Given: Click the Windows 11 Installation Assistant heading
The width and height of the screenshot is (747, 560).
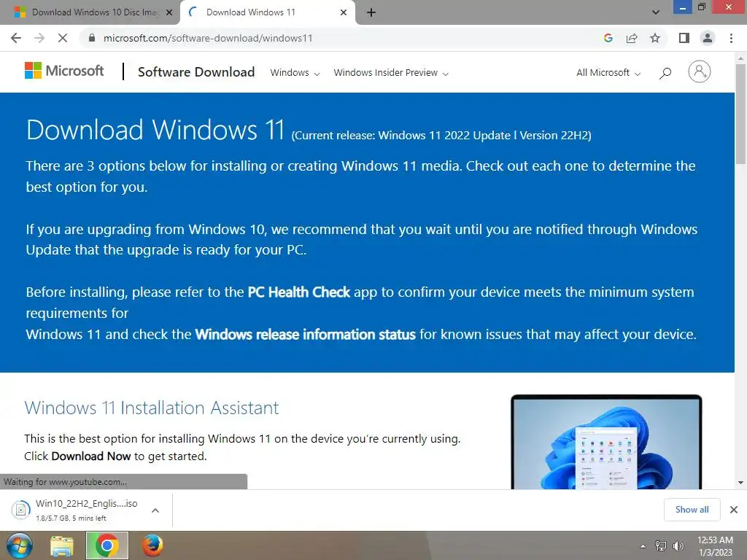Looking at the screenshot, I should tap(152, 408).
